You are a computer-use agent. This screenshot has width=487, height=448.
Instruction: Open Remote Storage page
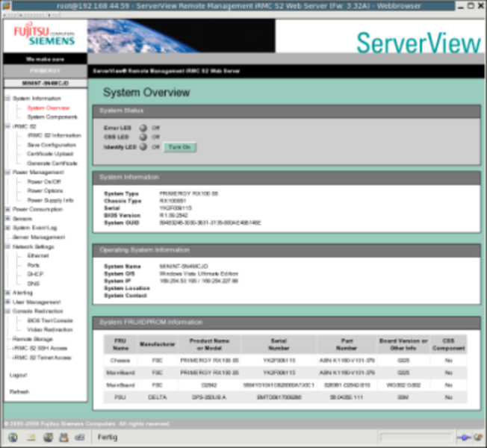tap(33, 339)
